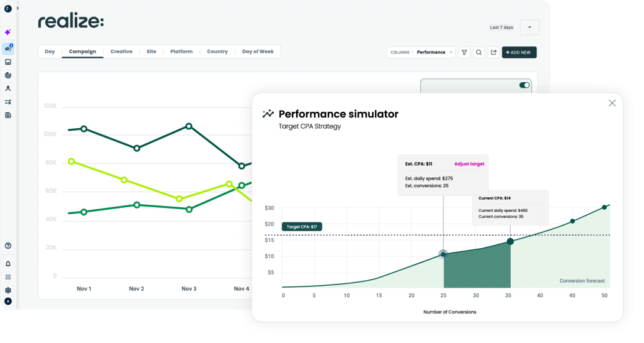The height and width of the screenshot is (343, 644).
Task: Click the Adjust target link
Action: 469,164
